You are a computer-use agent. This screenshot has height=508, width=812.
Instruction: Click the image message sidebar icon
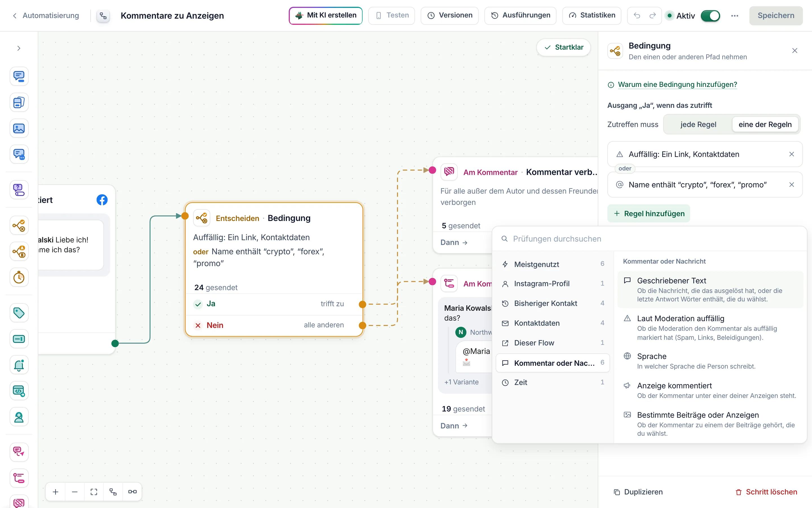point(19,128)
